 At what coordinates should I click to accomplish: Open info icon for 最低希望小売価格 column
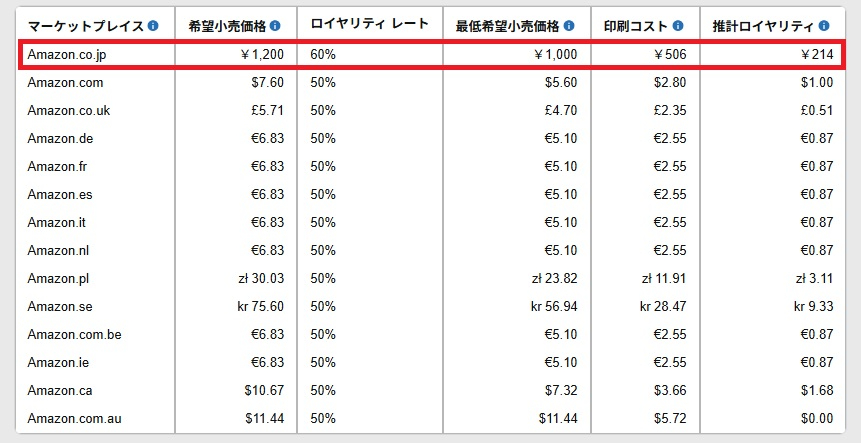point(569,26)
